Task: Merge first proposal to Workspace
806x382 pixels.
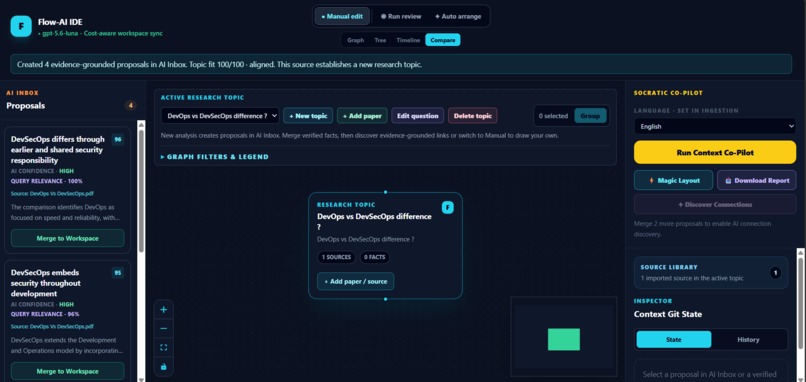Action: (67, 238)
